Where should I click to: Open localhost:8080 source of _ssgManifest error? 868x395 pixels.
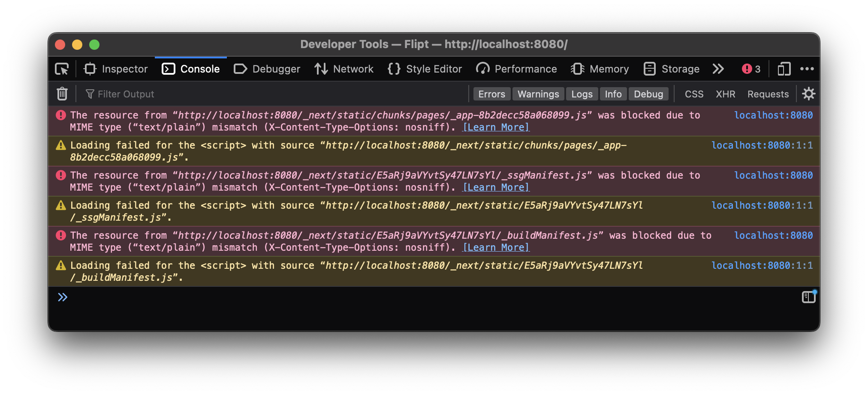coord(773,175)
